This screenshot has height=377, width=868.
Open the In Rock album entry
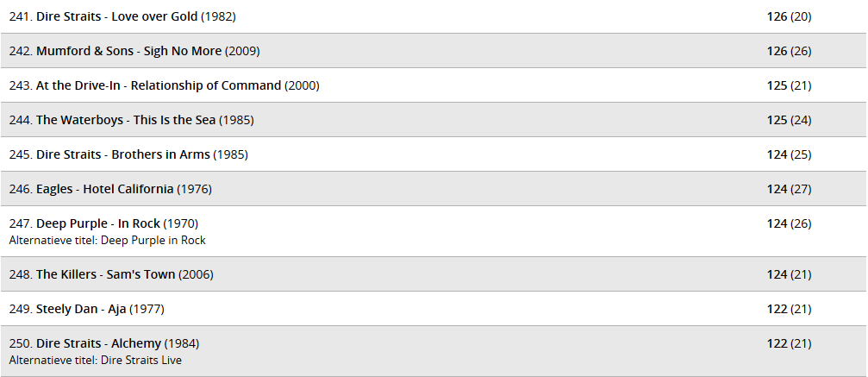pyautogui.click(x=139, y=223)
